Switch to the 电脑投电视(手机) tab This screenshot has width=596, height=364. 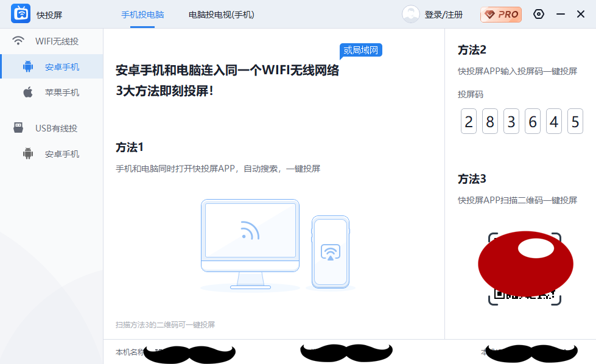222,15
